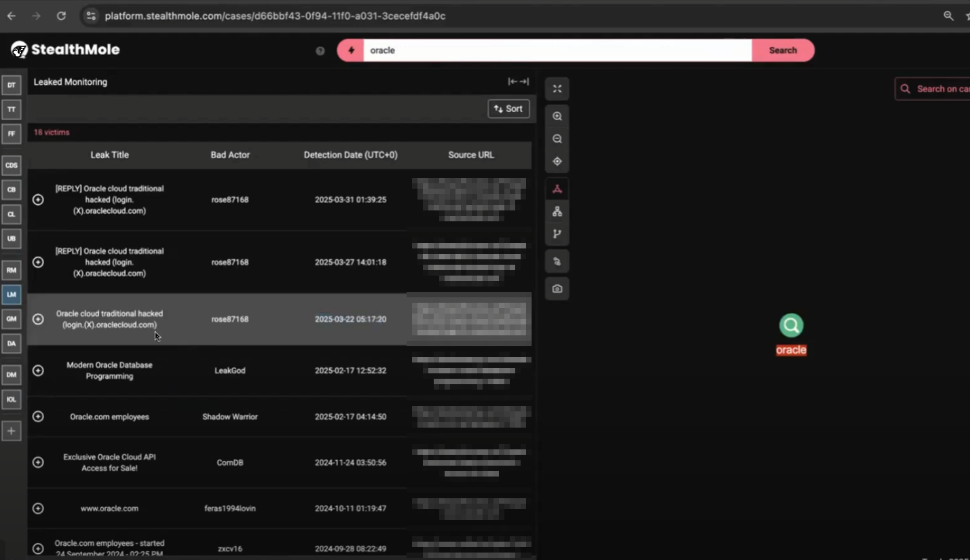Expand Oracle.com employees Shadow Warrior row
The height and width of the screenshot is (560, 970).
38,417
